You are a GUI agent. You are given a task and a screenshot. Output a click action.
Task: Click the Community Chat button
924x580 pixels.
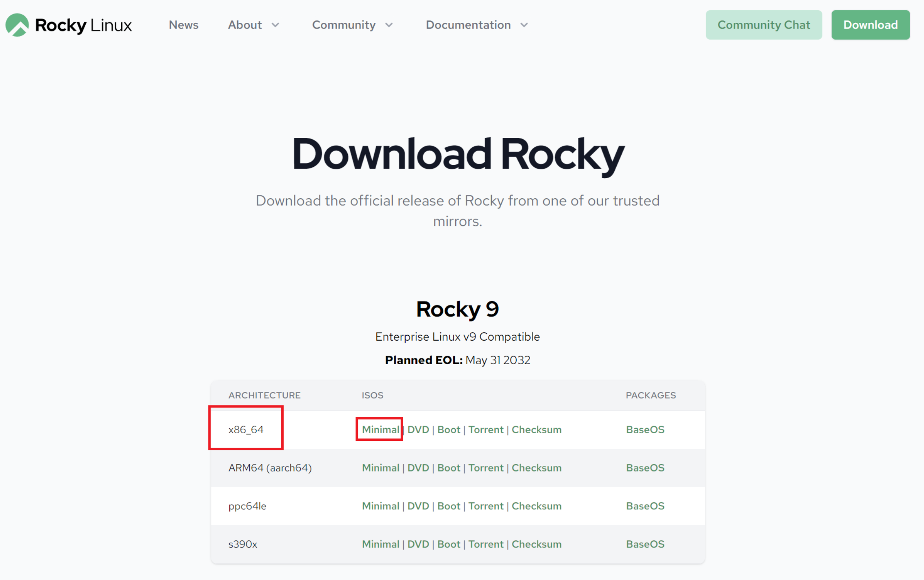(x=764, y=25)
